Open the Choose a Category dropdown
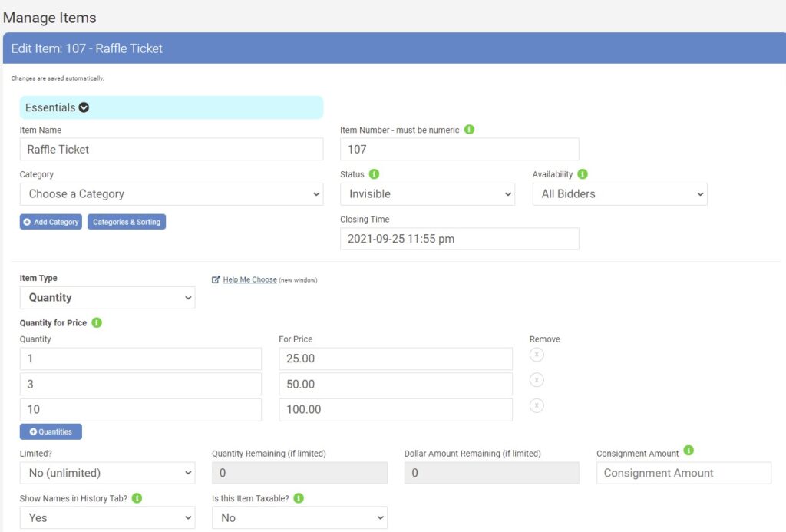The image size is (786, 532). 171,194
